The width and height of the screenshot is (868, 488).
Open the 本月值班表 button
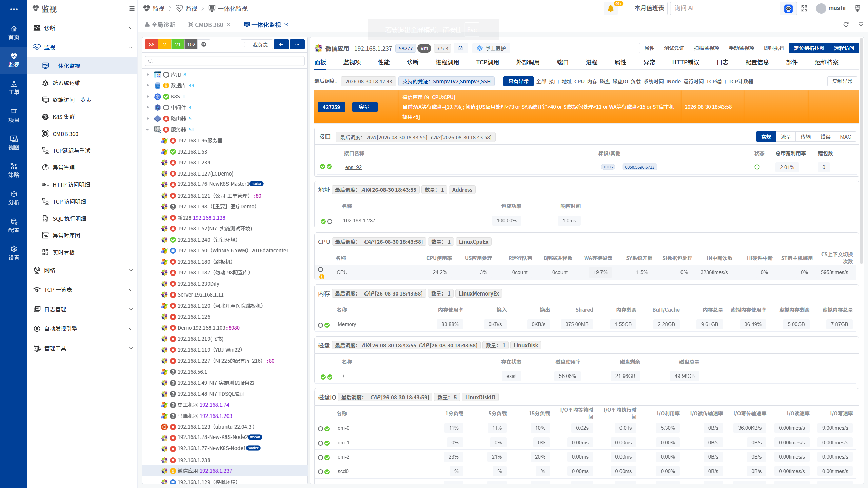click(649, 8)
